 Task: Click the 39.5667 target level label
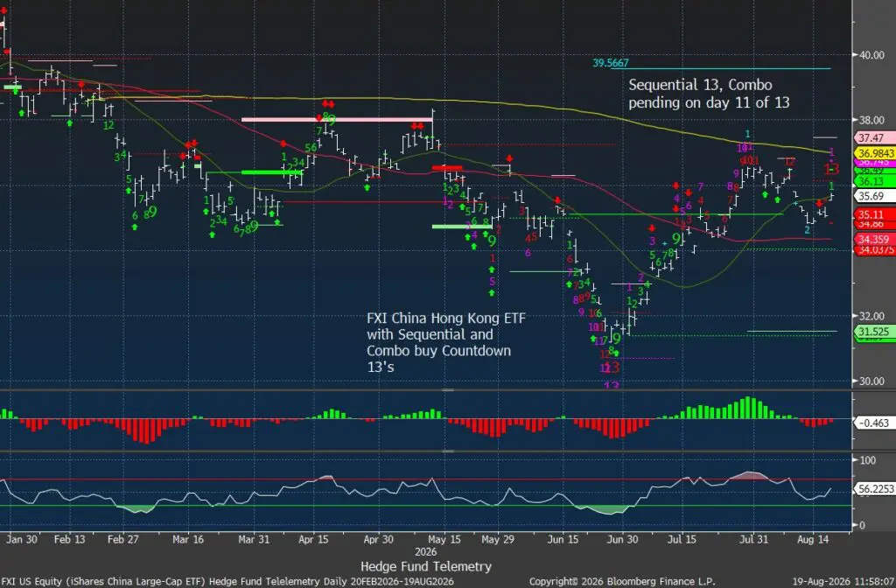click(610, 63)
